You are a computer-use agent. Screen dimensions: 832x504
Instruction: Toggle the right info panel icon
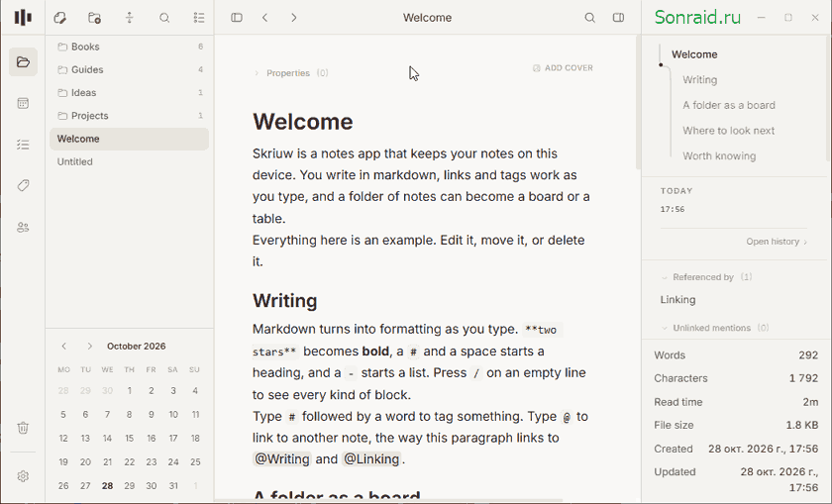tap(618, 18)
